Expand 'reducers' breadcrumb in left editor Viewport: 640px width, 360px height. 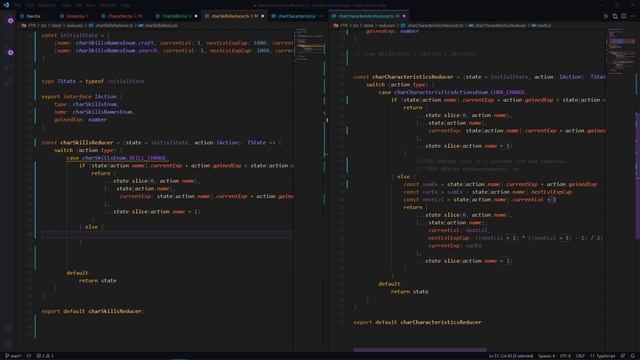coord(75,25)
